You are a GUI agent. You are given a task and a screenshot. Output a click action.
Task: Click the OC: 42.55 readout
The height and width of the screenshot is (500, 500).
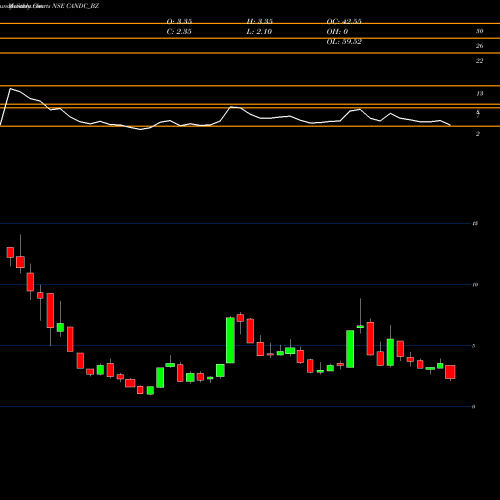[x=344, y=21]
